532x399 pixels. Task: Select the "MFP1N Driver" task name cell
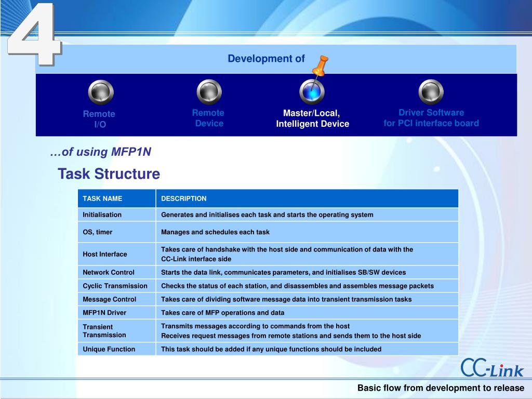[117, 313]
